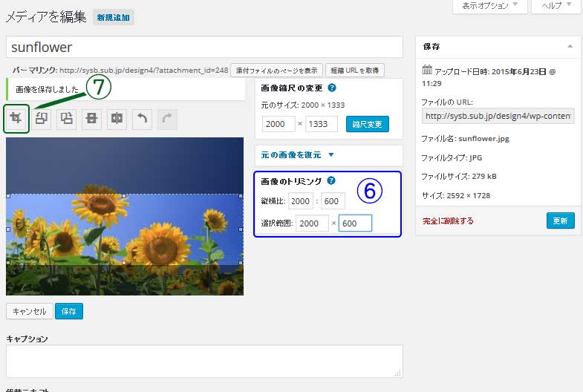Collapse the 保存 panel with its arrow
Viewport: 583px width, 392px height.
[569, 46]
